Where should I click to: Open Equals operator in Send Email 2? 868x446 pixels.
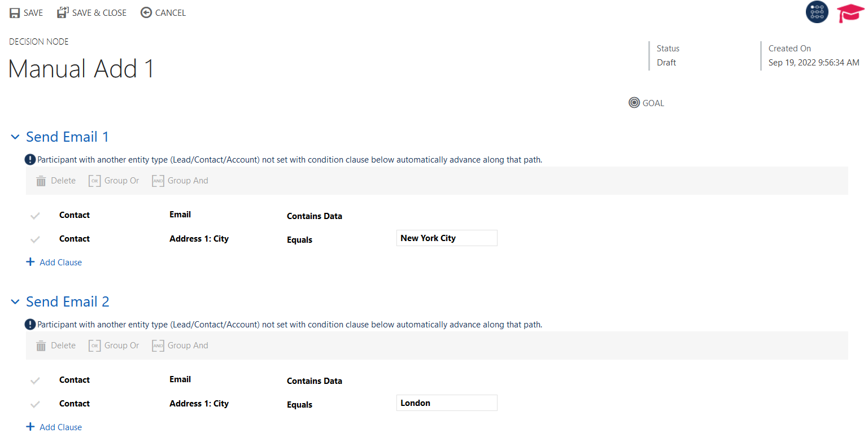click(x=299, y=405)
